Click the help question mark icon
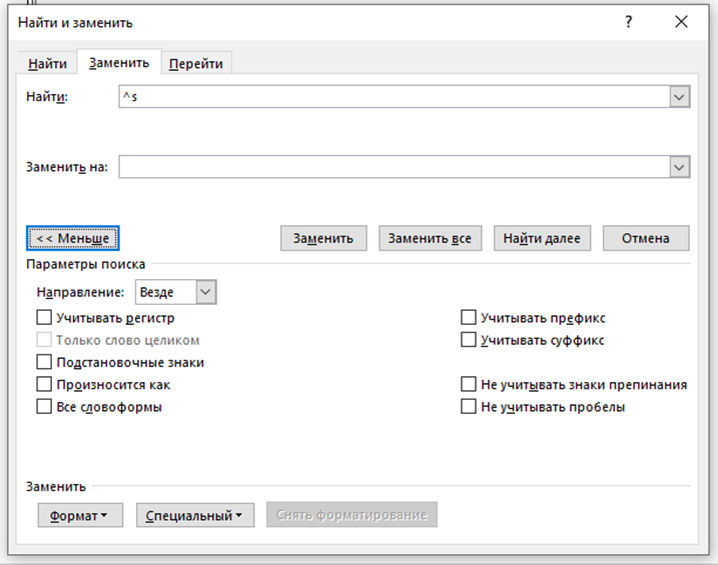The width and height of the screenshot is (718, 565). point(629,22)
